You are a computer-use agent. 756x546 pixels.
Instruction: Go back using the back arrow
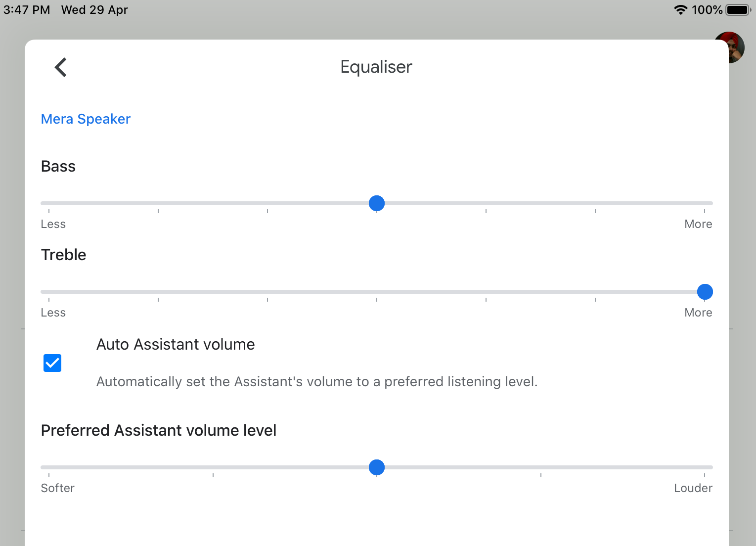tap(60, 67)
